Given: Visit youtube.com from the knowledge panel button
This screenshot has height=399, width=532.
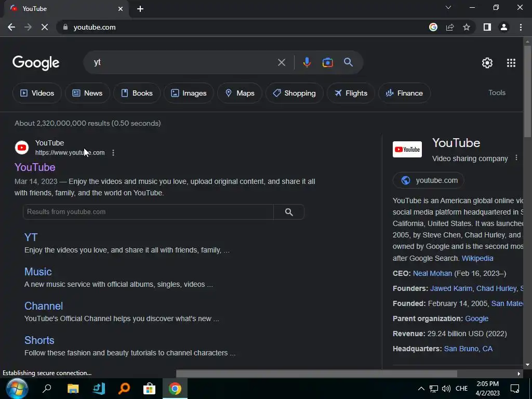Looking at the screenshot, I should tap(428, 180).
